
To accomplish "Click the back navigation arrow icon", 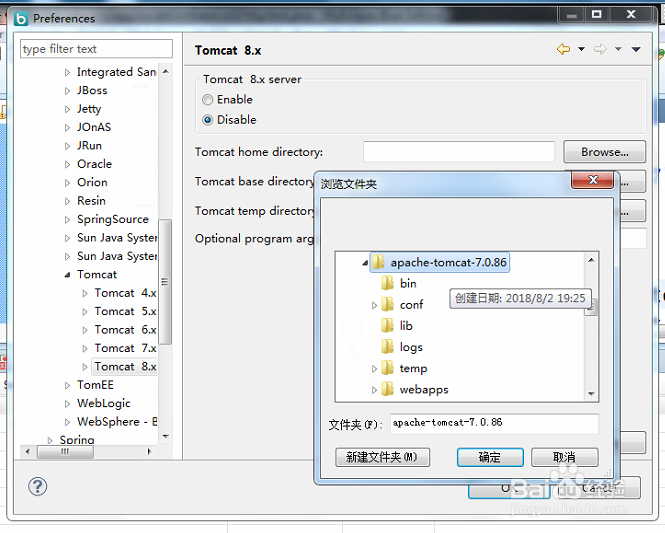I will (x=563, y=49).
